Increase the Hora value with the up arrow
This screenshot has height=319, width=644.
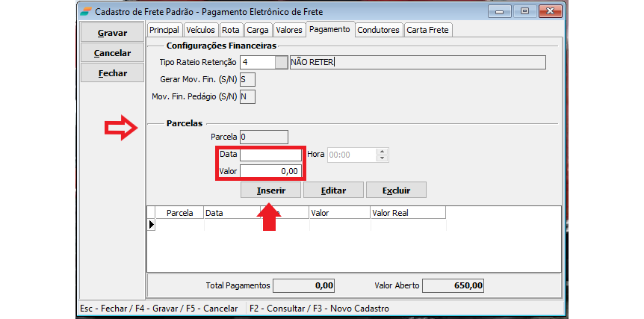[x=383, y=152]
